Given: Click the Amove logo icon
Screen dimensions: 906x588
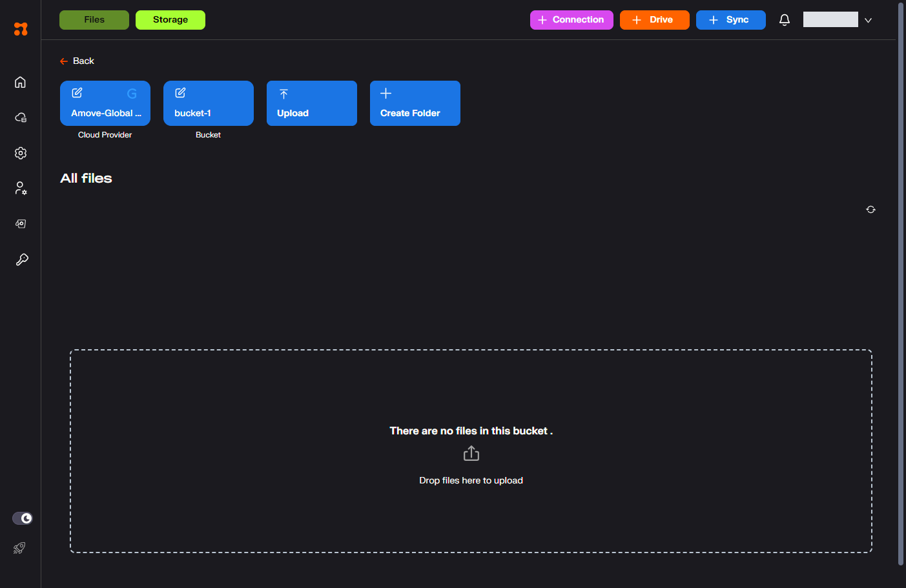Looking at the screenshot, I should click(21, 29).
